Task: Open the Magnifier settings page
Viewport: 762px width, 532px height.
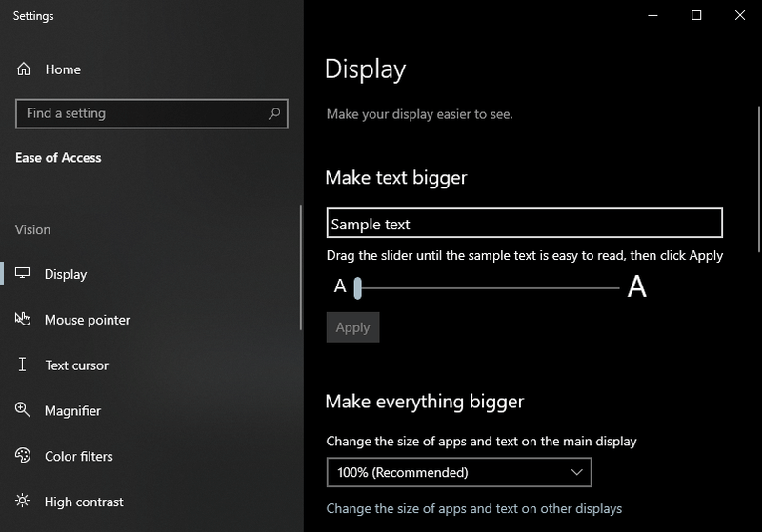Action: [150, 410]
